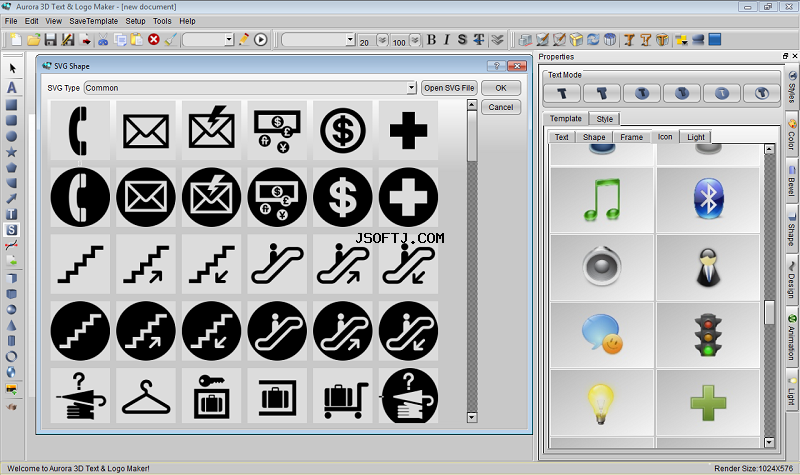Toggle the strikethrough T text style button
The image size is (800, 475).
click(479, 40)
